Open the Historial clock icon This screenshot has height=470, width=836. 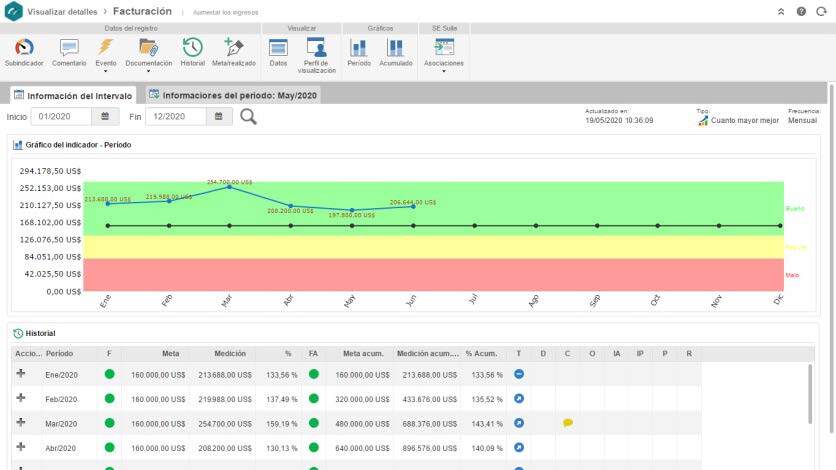[192, 50]
